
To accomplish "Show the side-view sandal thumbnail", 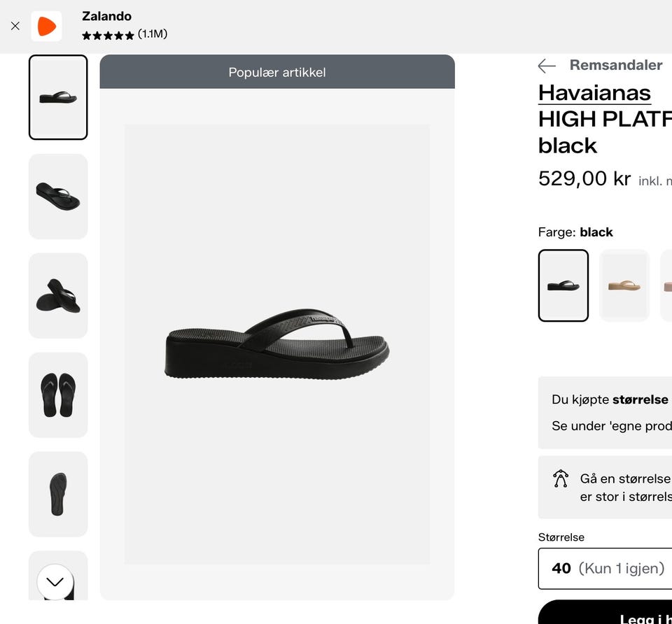I will click(x=58, y=97).
